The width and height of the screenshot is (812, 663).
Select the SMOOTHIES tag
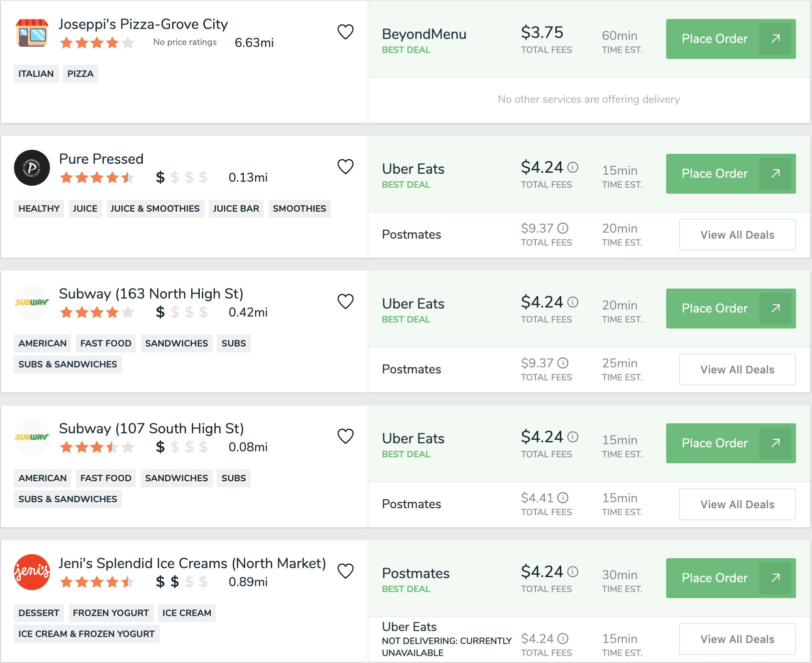click(300, 209)
